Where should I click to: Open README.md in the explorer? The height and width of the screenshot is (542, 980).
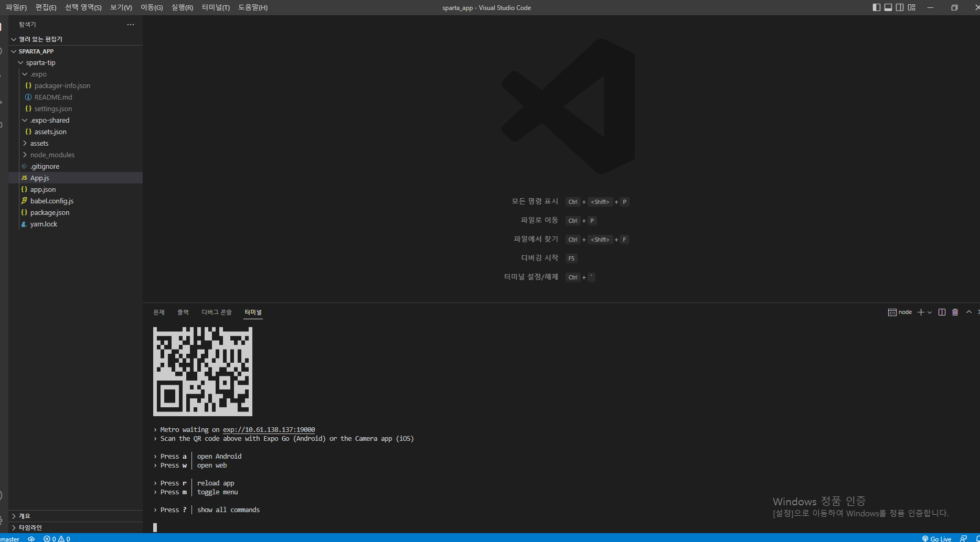[76, 97]
